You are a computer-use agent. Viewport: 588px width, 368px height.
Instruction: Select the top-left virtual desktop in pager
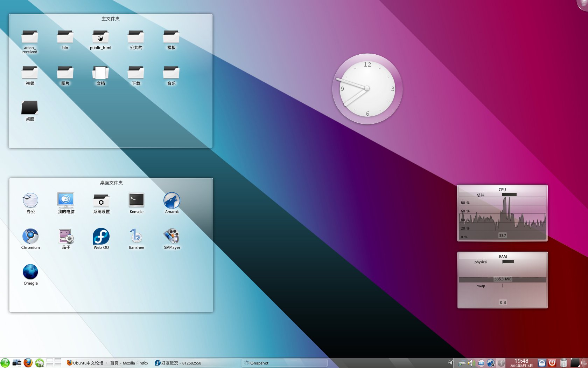click(50, 360)
